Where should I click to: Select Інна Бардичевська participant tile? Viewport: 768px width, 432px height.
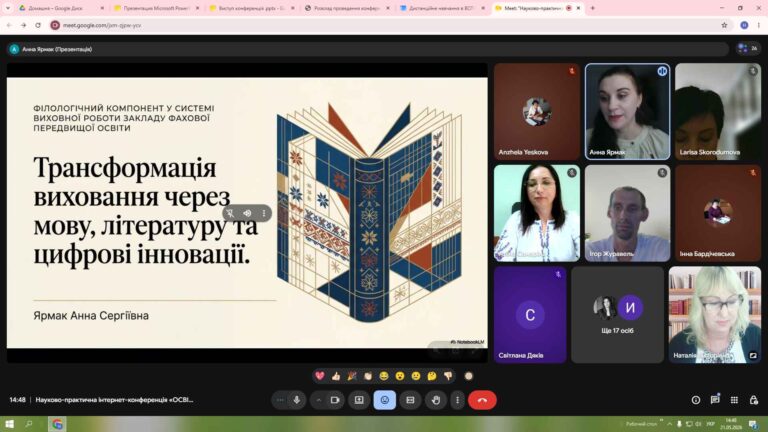pyautogui.click(x=718, y=213)
